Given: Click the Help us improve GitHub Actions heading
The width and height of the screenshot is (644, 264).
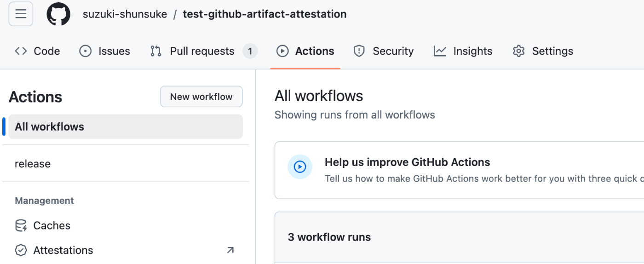Looking at the screenshot, I should pos(408,162).
